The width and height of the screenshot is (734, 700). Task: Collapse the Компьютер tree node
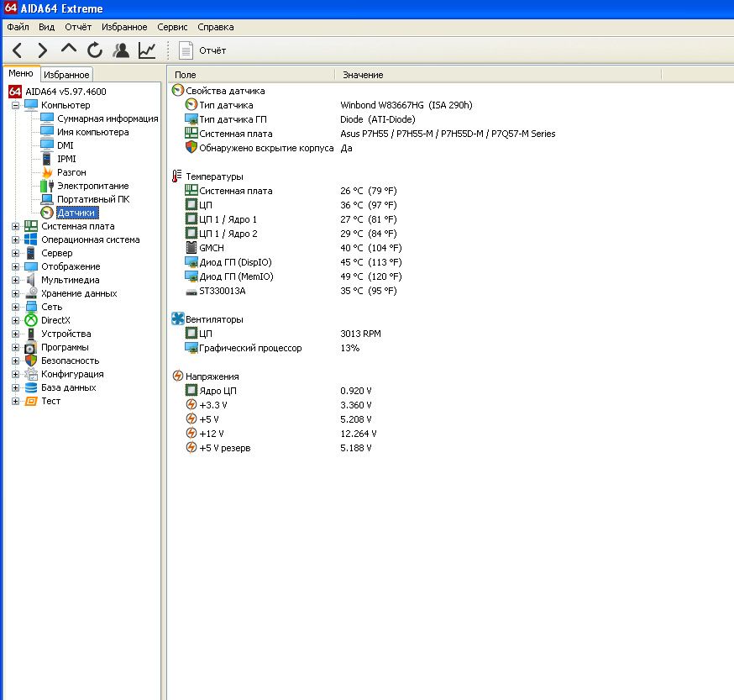(x=15, y=105)
